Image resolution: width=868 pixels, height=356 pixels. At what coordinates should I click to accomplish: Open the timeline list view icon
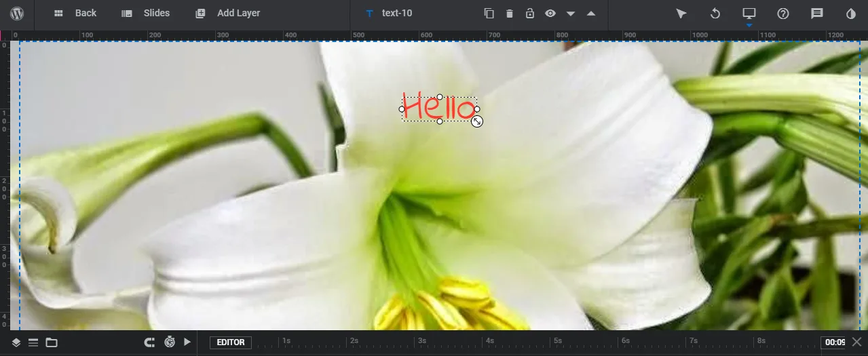coord(33,342)
